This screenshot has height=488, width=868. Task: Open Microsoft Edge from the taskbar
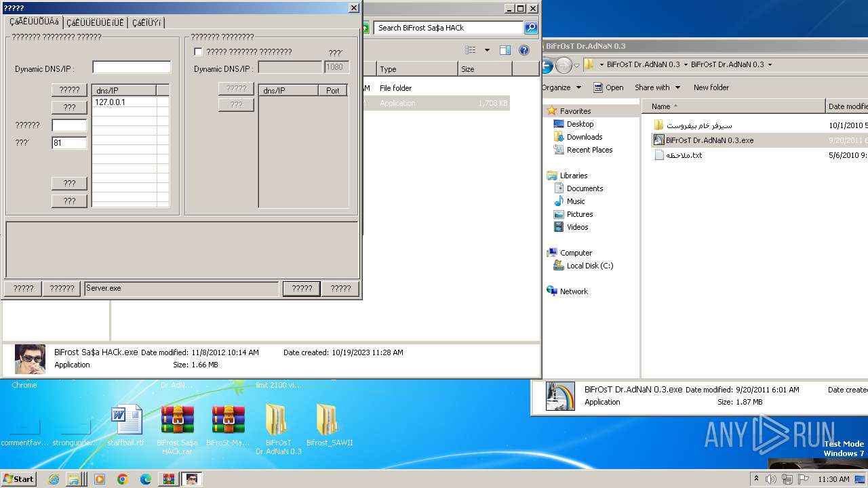pos(146,479)
